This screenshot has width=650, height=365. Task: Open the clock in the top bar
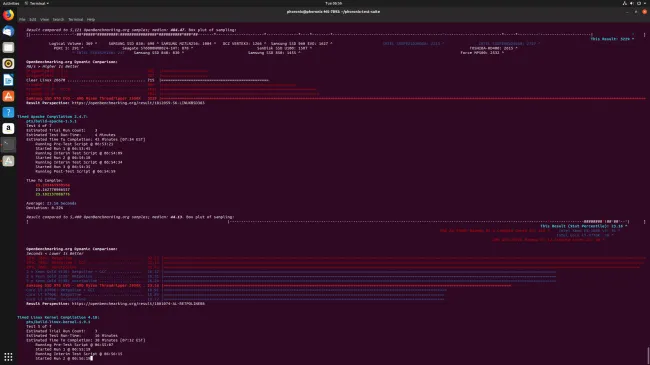click(333, 3)
